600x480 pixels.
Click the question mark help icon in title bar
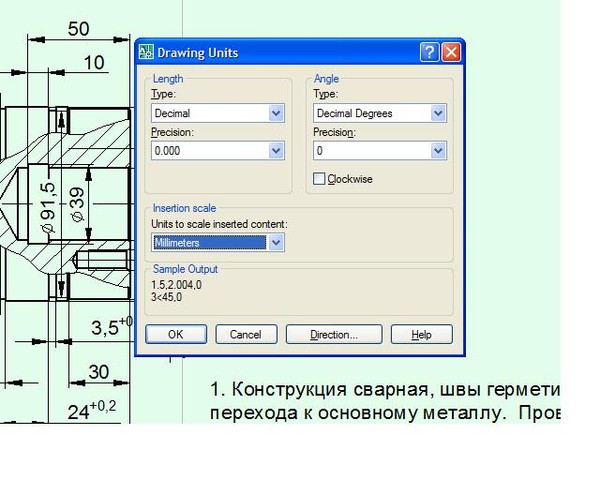pyautogui.click(x=429, y=52)
